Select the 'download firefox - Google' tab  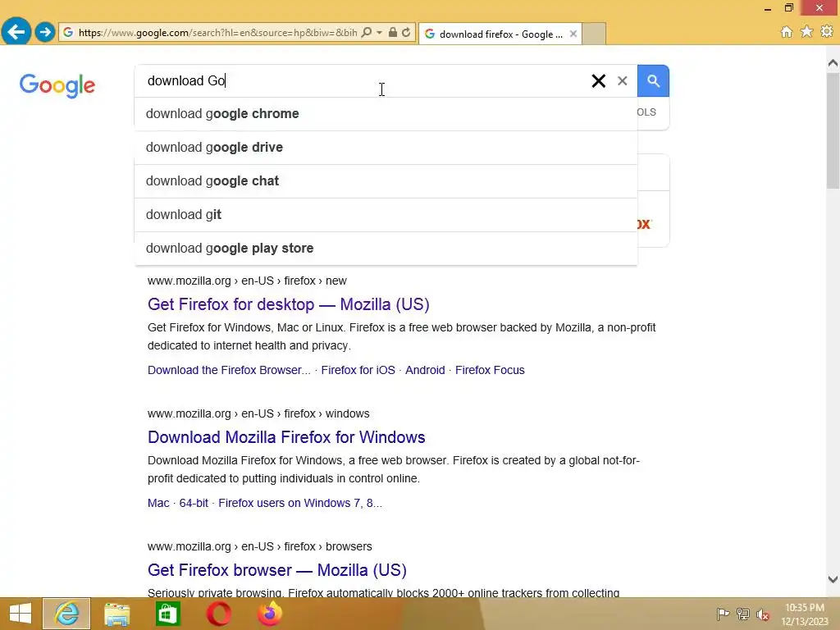(x=500, y=34)
